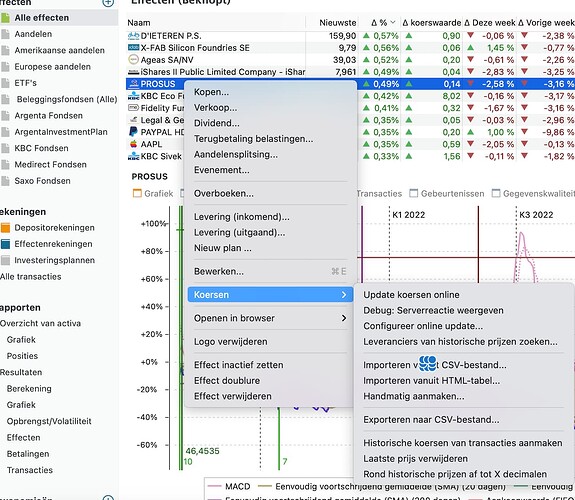Open Overzicht van activa report
575x500 pixels.
[x=40, y=324]
